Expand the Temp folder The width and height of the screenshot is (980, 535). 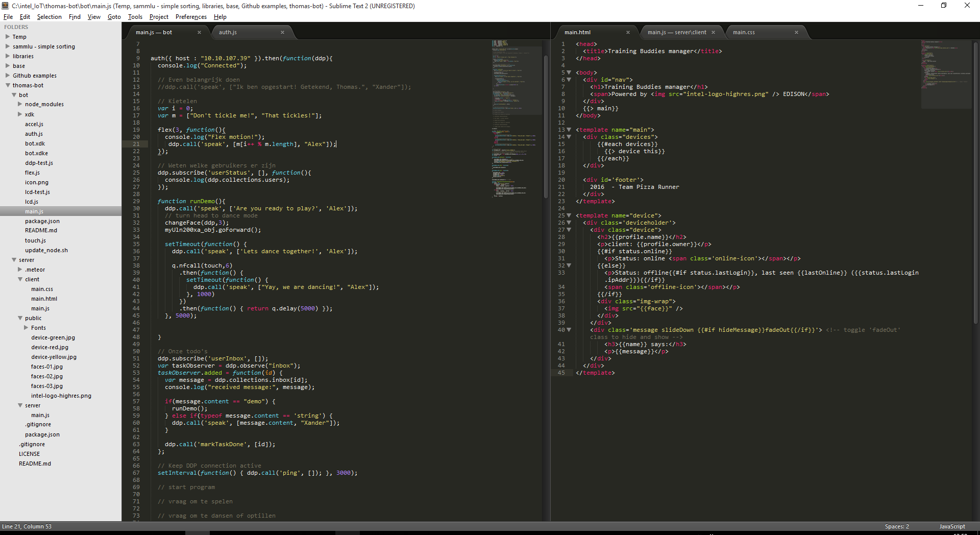(x=8, y=37)
